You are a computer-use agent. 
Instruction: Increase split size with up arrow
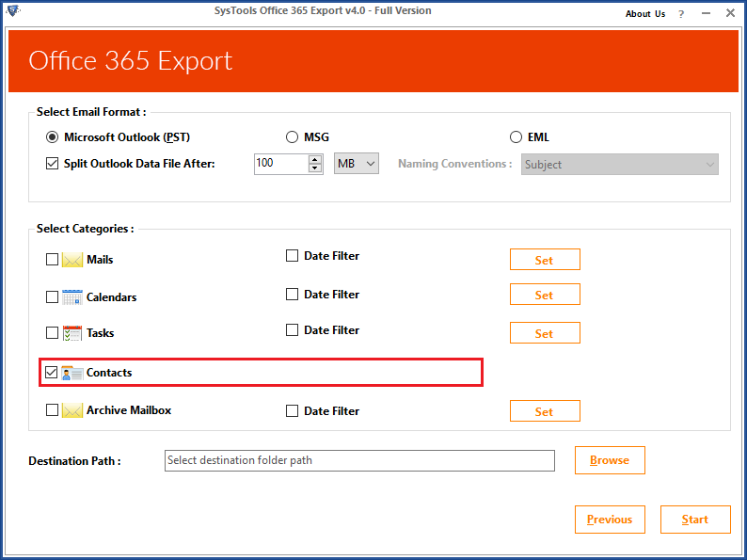[315, 159]
